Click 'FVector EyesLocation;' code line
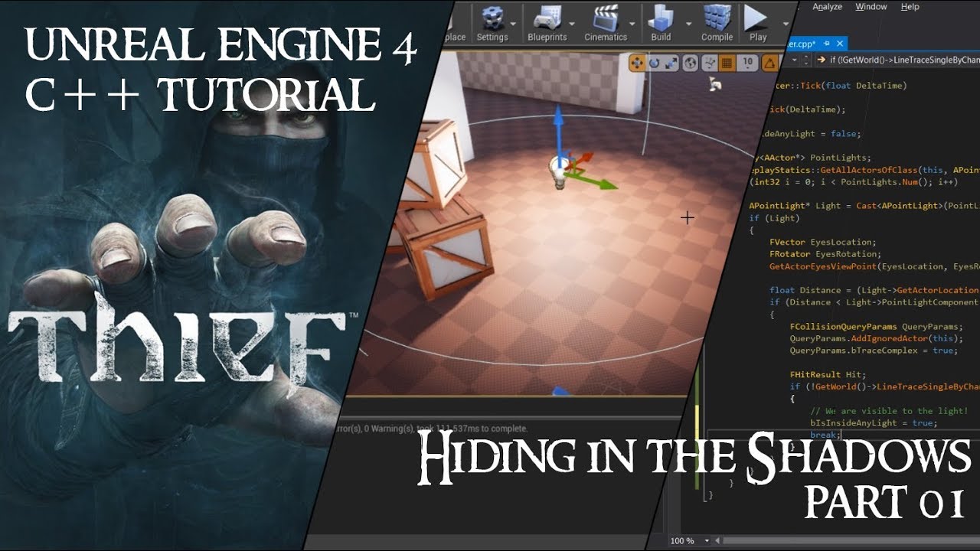Image resolution: width=980 pixels, height=551 pixels. click(x=823, y=242)
